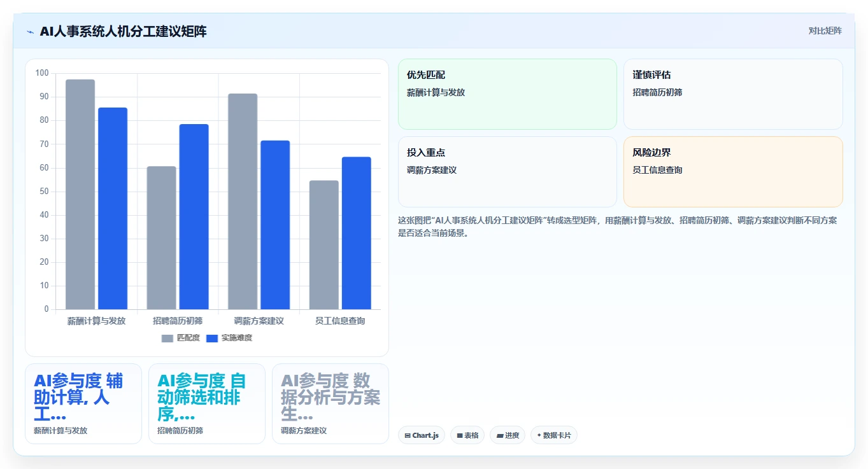
Task: Toggle the 实施难度 legend swatch
Action: pos(212,338)
